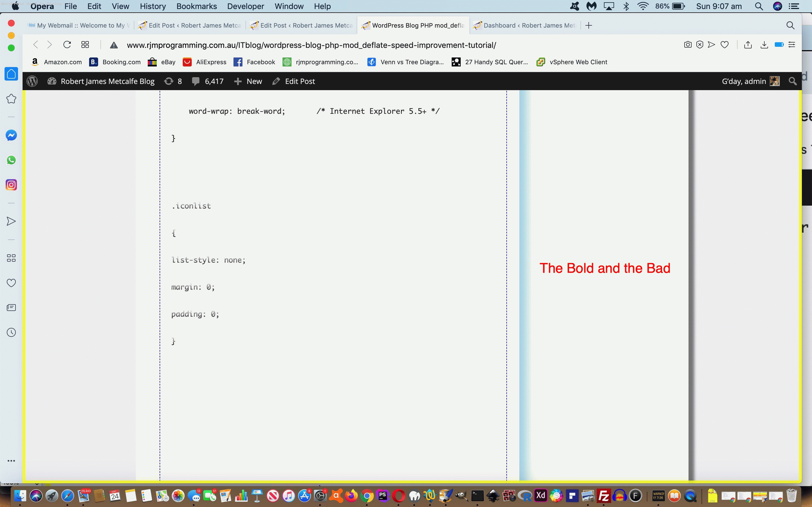Viewport: 812px width, 507px height.
Task: Open Messenger in the Opera sidebar
Action: [x=11, y=135]
